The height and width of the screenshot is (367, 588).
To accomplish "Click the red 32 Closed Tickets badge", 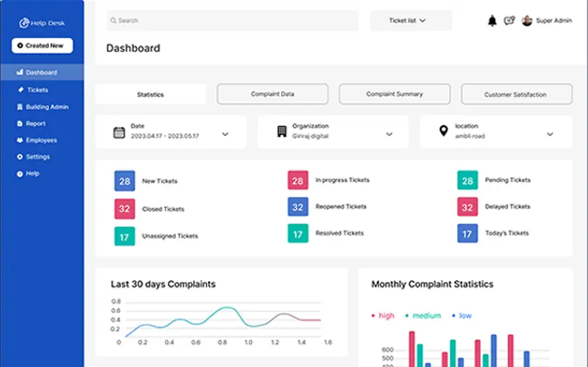I will 124,209.
